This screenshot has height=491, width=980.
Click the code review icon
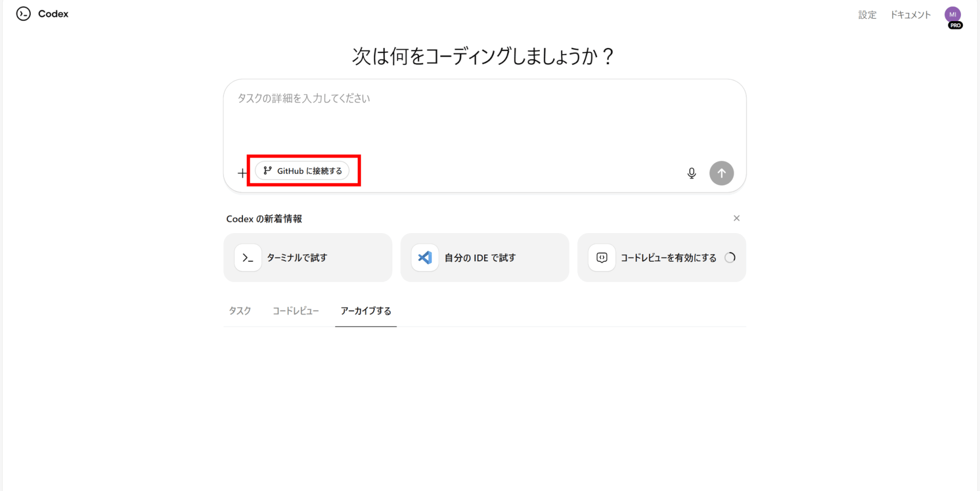pyautogui.click(x=601, y=257)
